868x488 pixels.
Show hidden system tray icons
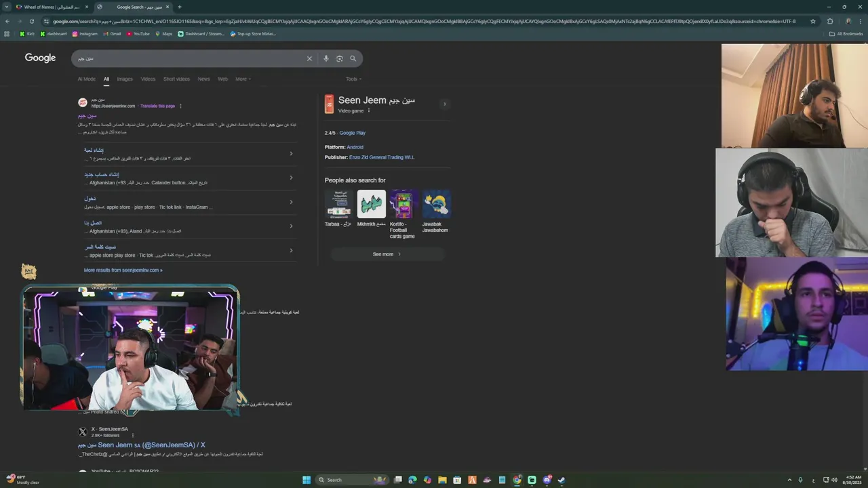pyautogui.click(x=789, y=480)
